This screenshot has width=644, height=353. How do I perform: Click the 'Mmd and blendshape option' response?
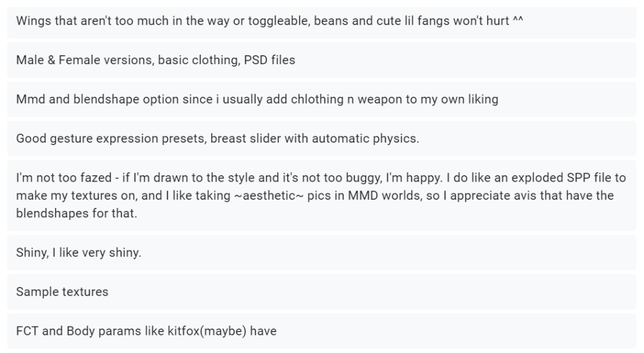coord(257,99)
